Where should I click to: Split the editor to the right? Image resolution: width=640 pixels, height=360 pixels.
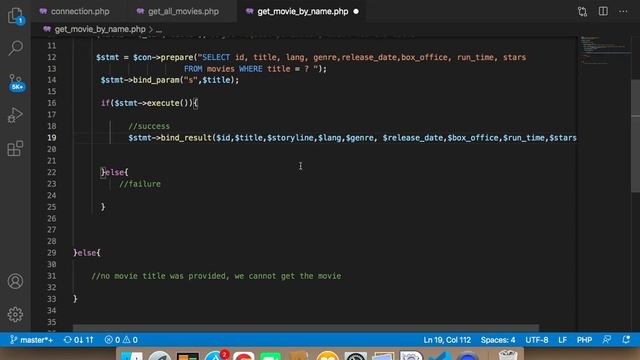(x=603, y=11)
